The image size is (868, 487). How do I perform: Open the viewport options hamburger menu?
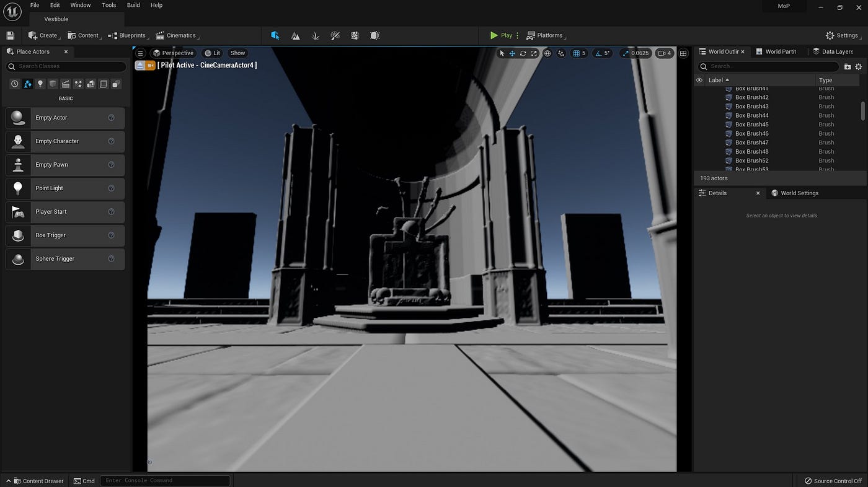pyautogui.click(x=141, y=53)
